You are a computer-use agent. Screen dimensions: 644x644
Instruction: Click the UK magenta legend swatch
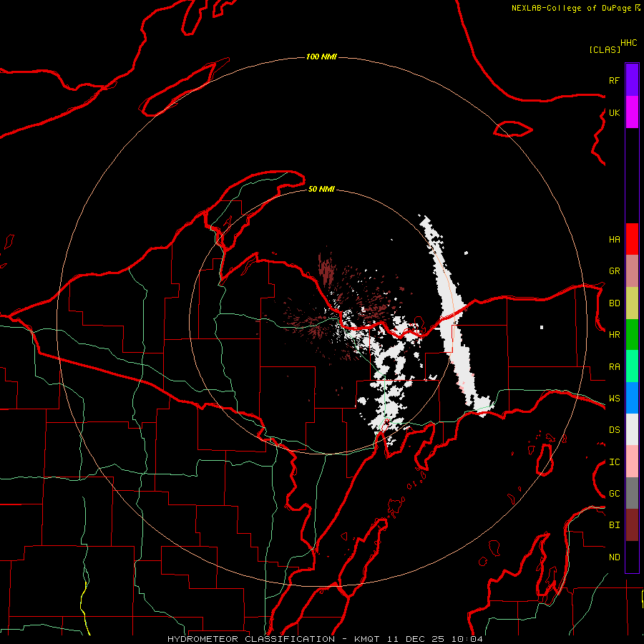tap(632, 112)
